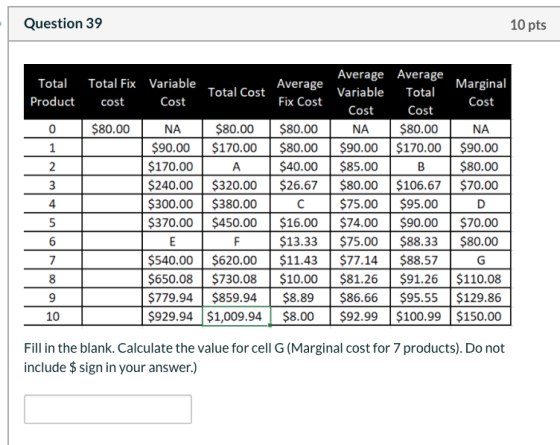Click the $77.14 average variable cost cell
Viewport: 560px width, 445px height.
(361, 260)
